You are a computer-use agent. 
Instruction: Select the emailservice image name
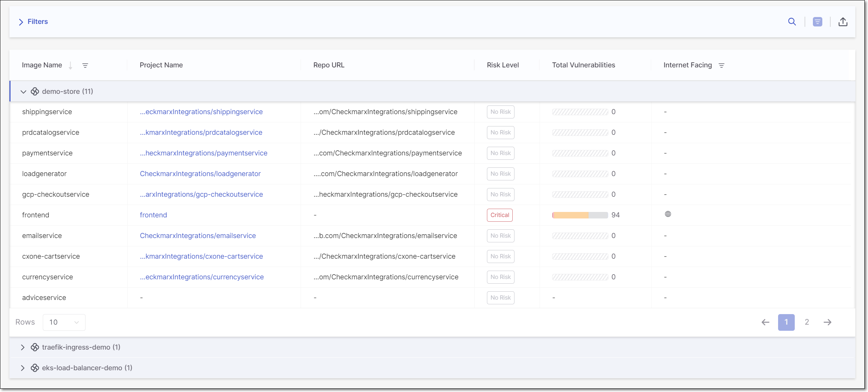pyautogui.click(x=42, y=236)
